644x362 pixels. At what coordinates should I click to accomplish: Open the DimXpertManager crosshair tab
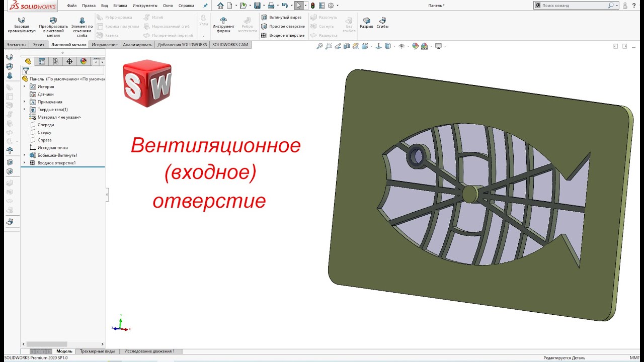pos(69,61)
